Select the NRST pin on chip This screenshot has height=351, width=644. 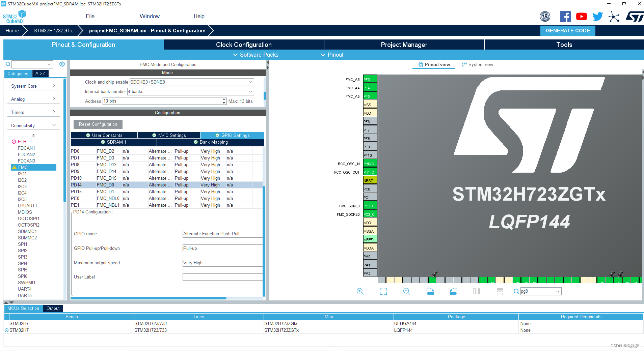370,181
